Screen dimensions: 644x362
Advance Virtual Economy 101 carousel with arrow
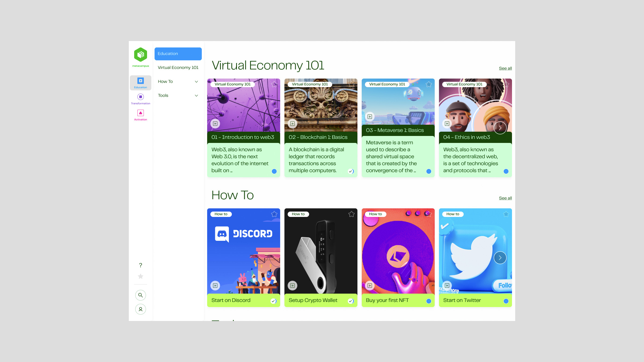click(x=500, y=128)
